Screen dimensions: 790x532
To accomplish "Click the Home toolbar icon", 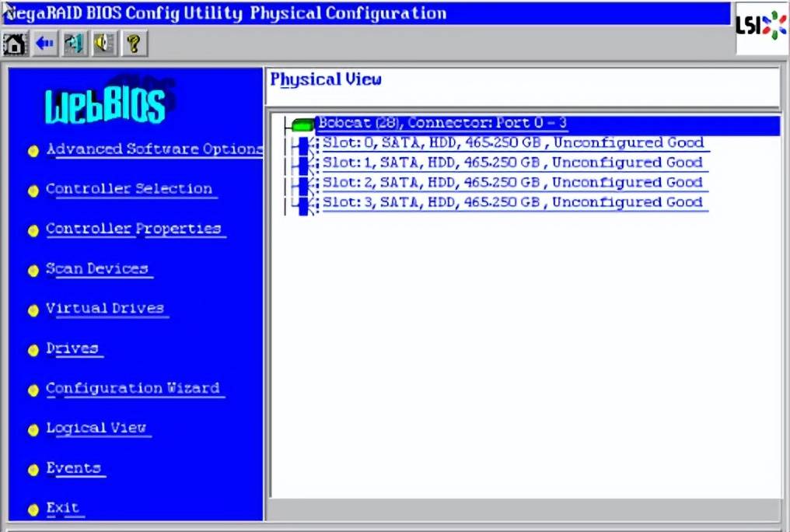I will (x=16, y=44).
